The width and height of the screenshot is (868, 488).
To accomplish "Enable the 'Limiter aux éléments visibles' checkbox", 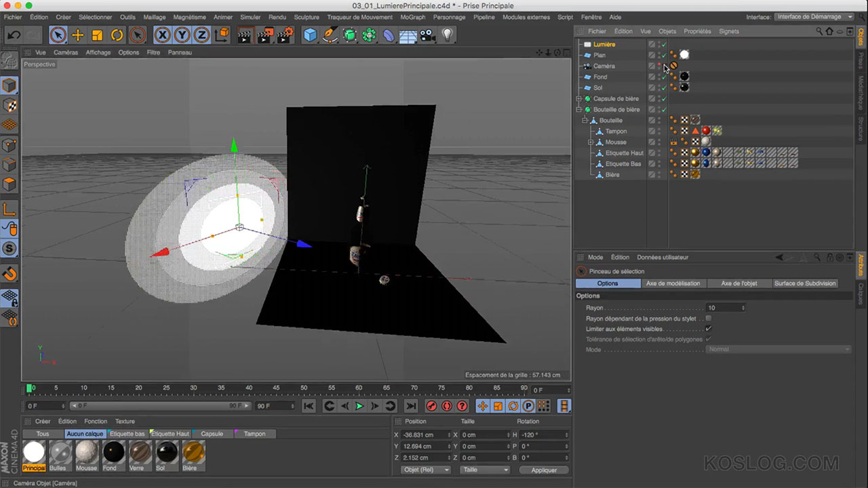I will [x=708, y=329].
